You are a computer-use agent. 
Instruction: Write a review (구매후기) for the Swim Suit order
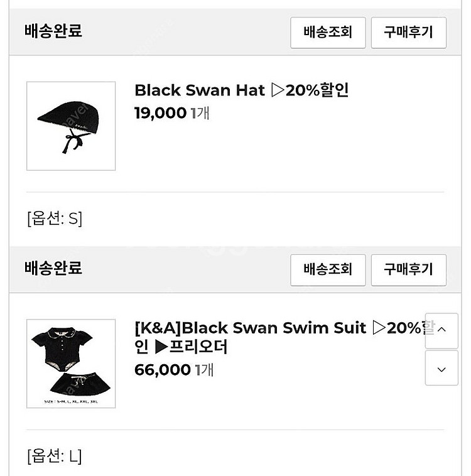[x=408, y=270]
